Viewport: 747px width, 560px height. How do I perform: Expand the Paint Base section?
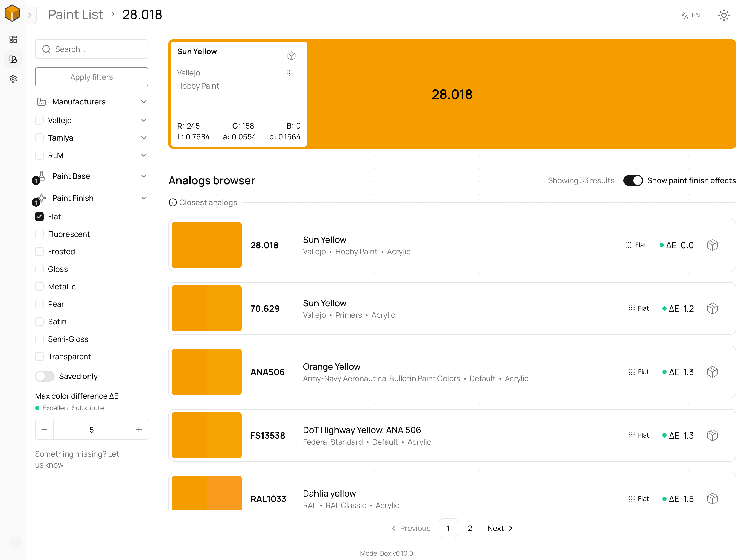coord(144,176)
